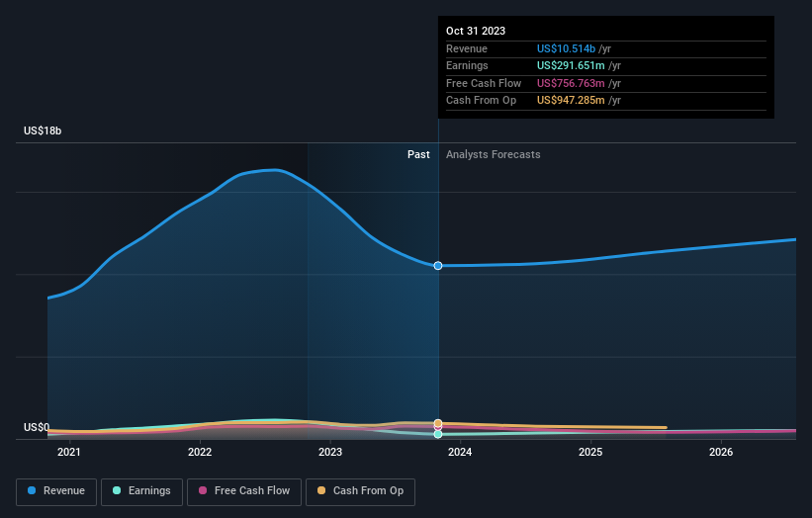Click the US$947.285m cash from op value

(571, 101)
